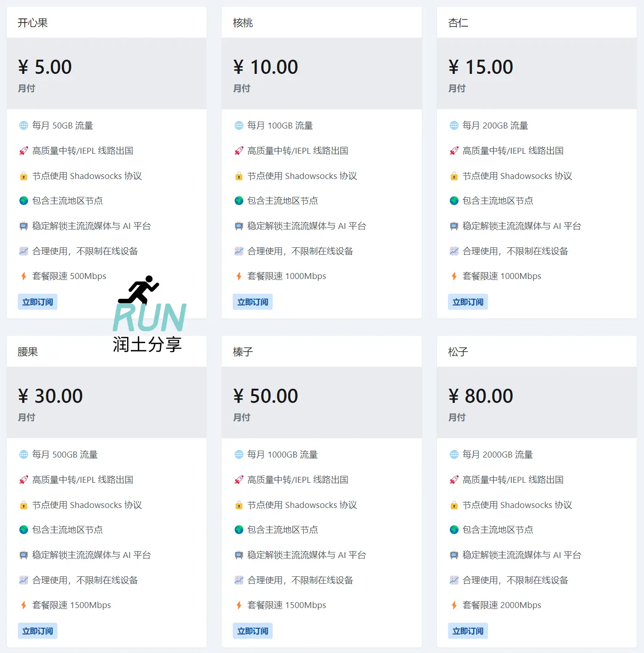
Task: Click the 腰果 plan title
Action: (26, 352)
